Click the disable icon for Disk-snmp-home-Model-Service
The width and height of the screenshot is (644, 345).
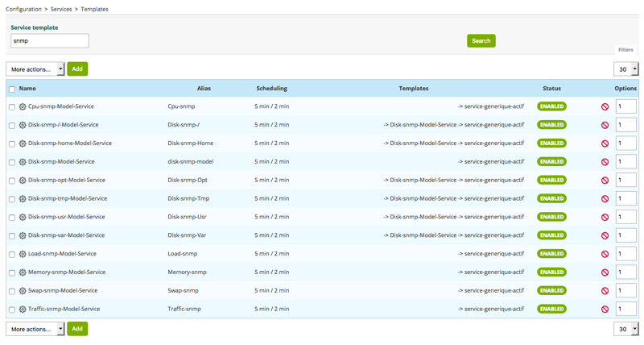[605, 143]
